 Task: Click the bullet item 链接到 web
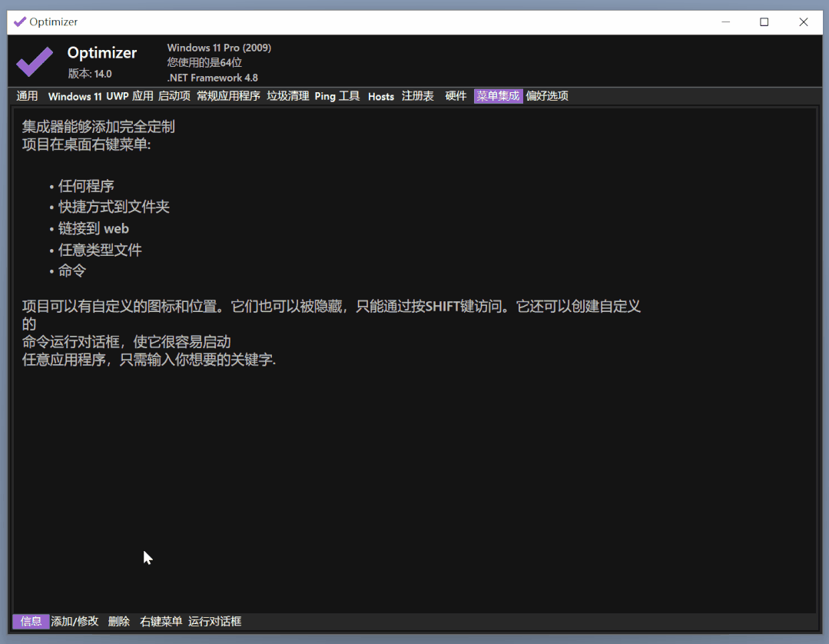click(x=94, y=228)
